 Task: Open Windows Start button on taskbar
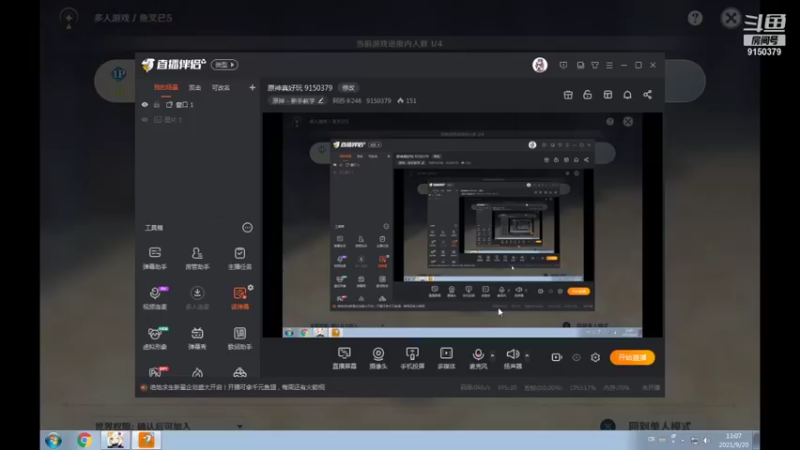tap(53, 440)
